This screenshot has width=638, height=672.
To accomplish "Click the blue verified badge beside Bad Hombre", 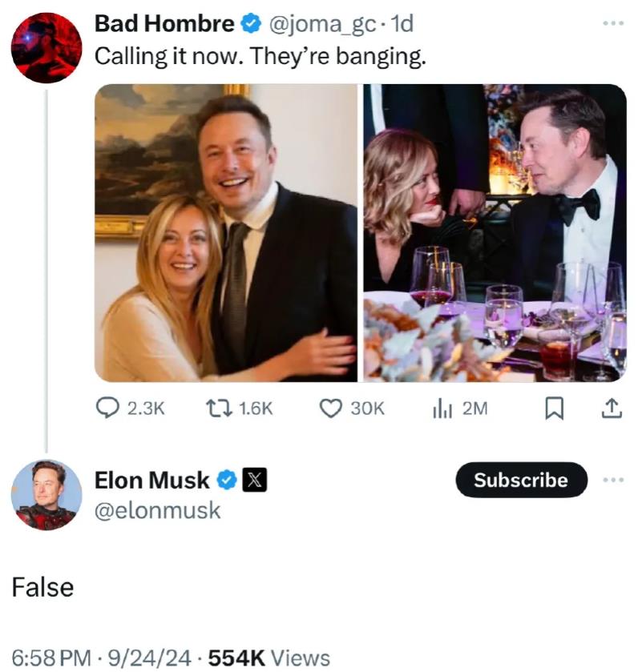I will coord(251,26).
